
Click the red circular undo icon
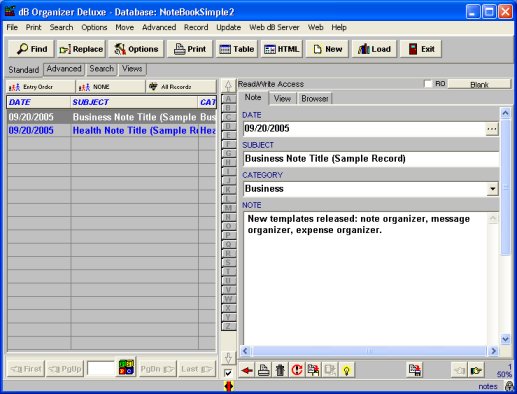297,370
